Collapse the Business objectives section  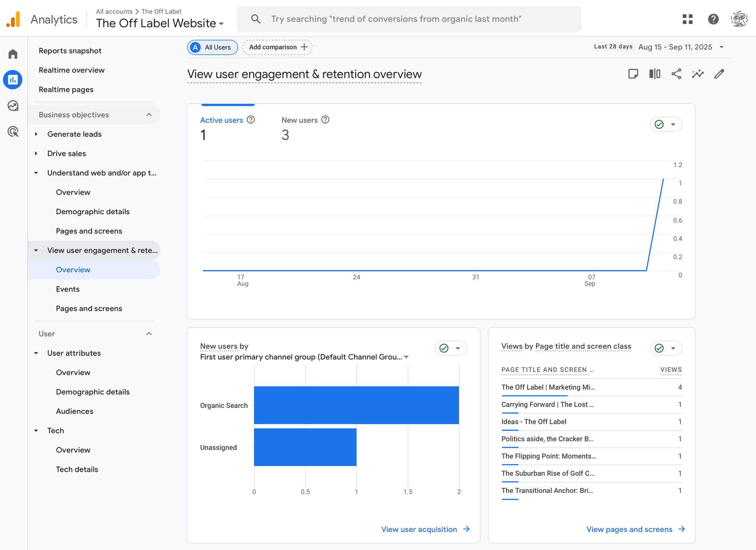point(149,115)
